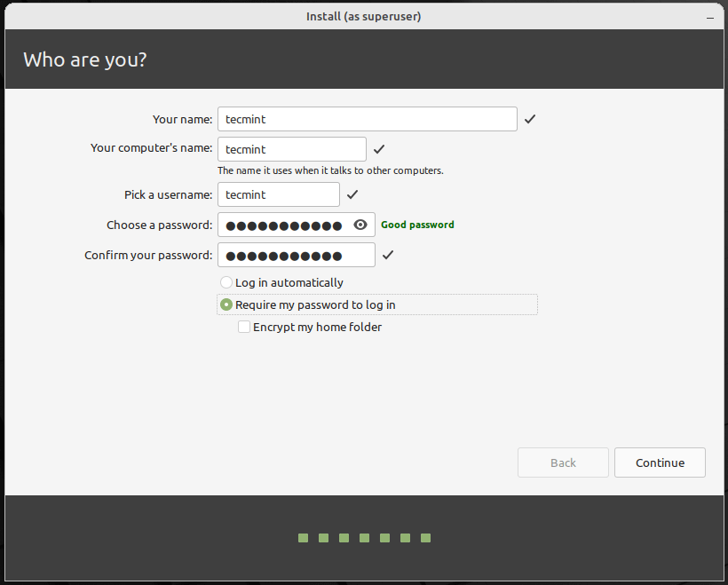Screen dimensions: 728x585
Task: Click the checkmark beside Your name field
Action: [530, 119]
